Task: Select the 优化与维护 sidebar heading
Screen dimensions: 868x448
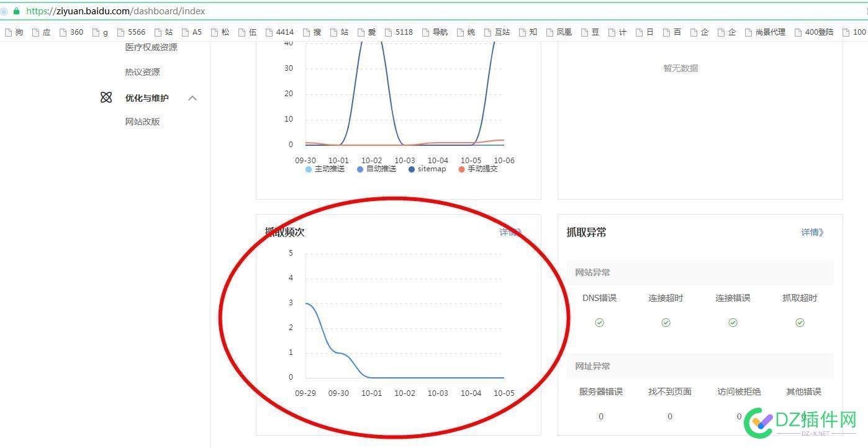Action: coord(147,98)
